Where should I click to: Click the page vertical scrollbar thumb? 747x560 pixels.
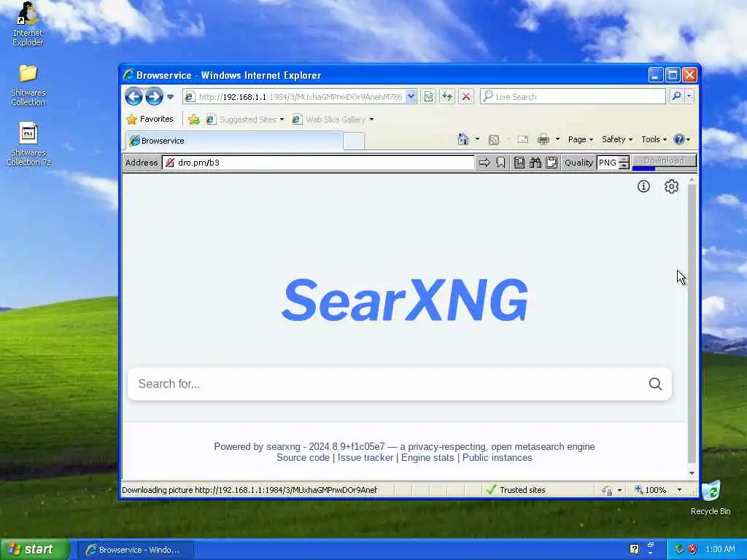692,324
